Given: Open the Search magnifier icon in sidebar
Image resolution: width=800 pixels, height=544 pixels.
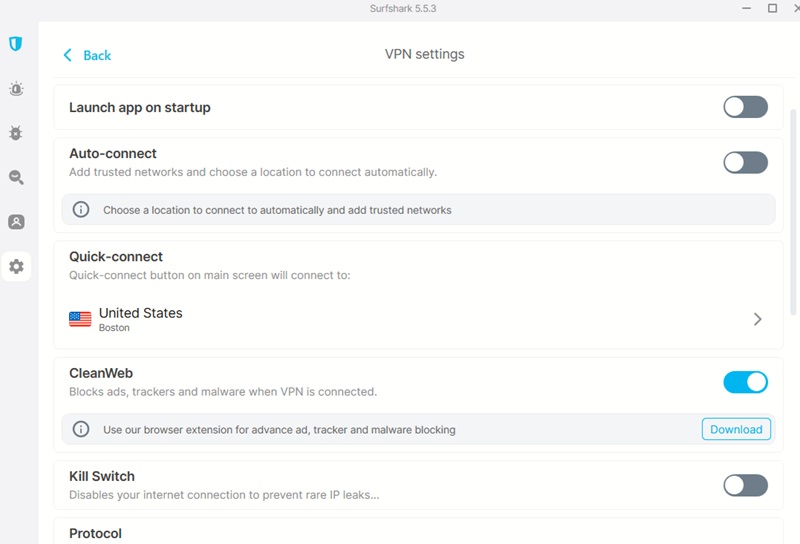Looking at the screenshot, I should pyautogui.click(x=16, y=178).
